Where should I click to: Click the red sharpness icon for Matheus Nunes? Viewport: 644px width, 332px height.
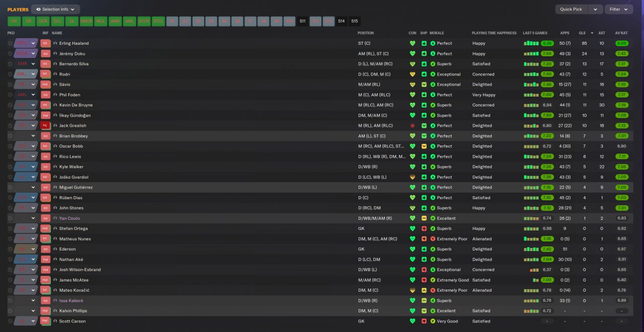424,239
